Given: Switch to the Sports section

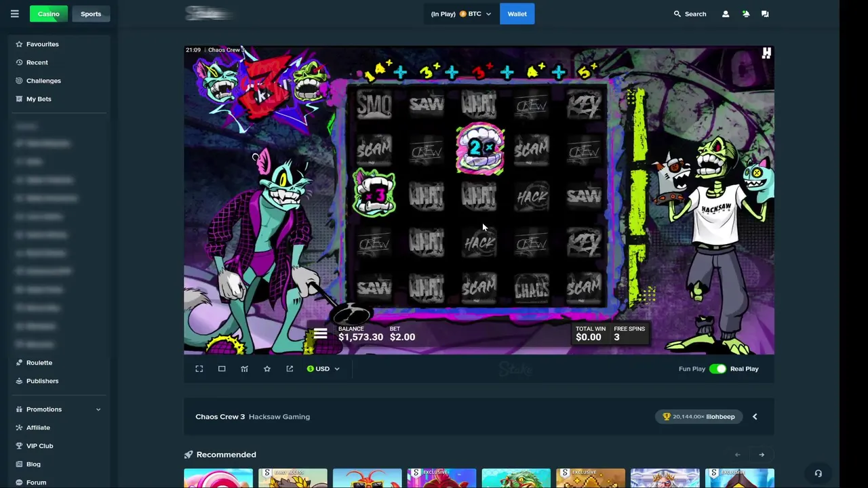Looking at the screenshot, I should pyautogui.click(x=91, y=14).
